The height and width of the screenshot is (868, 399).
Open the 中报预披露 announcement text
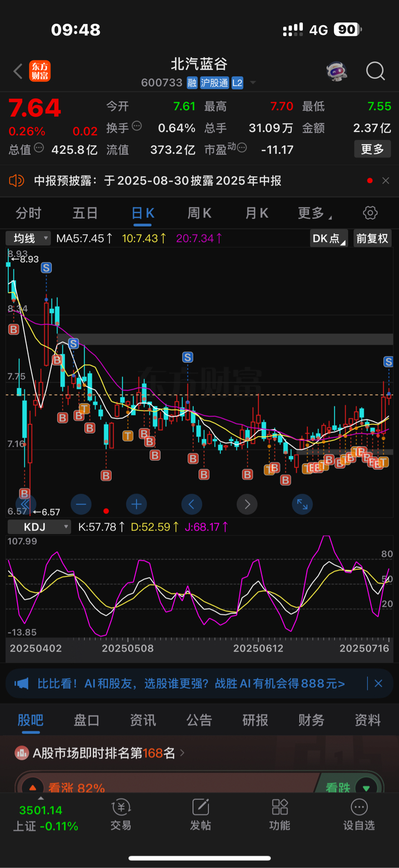tap(157, 180)
